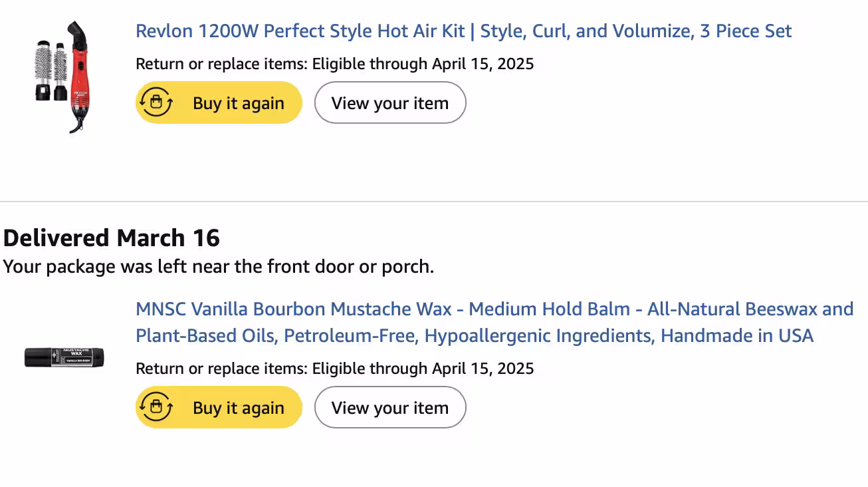View your item for MNSC mustache wax
The height and width of the screenshot is (487, 868).
click(x=390, y=408)
